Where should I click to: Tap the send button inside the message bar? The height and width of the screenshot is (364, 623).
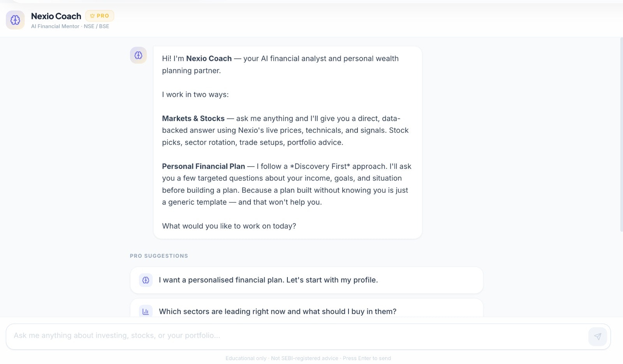598,336
